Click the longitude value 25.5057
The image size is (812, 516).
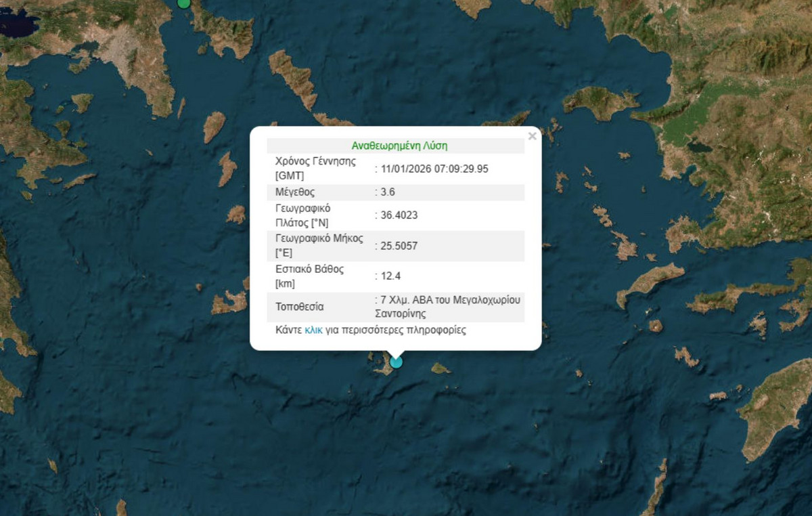click(399, 246)
